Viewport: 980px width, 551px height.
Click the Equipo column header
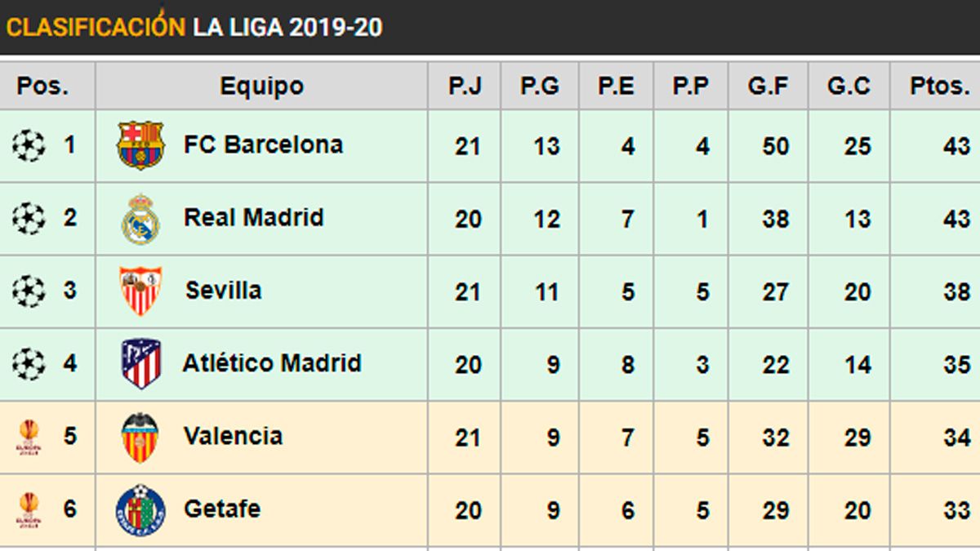pos(261,86)
